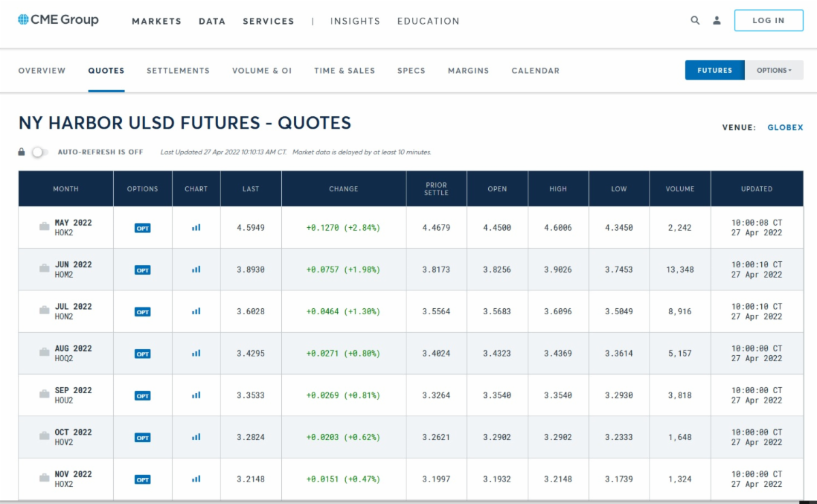This screenshot has width=817, height=504.
Task: Switch to the OVERVIEW tab
Action: [x=42, y=71]
